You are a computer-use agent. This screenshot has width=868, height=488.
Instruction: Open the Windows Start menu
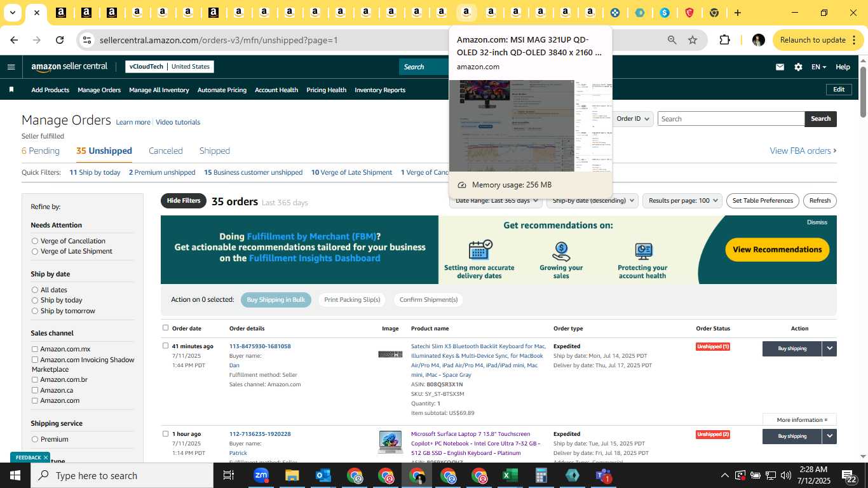coord(15,475)
